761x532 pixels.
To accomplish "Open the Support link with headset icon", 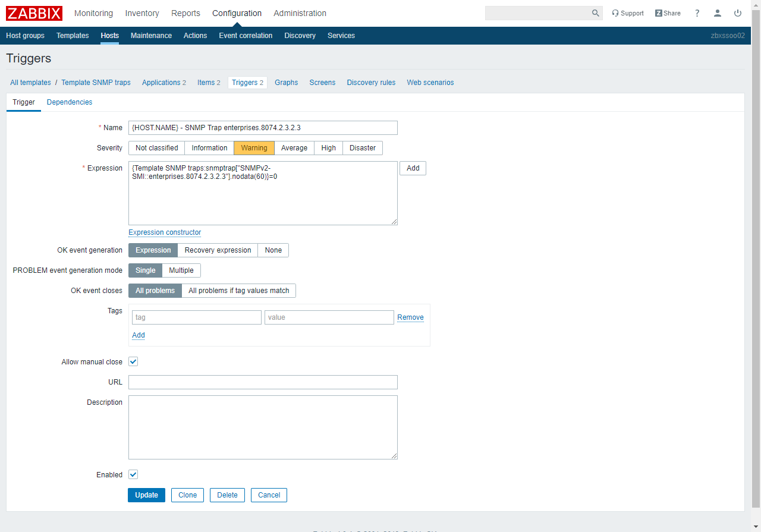I will (x=628, y=13).
